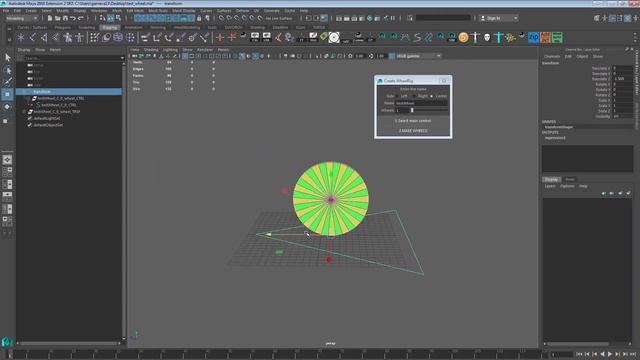Image resolution: width=640 pixels, height=360 pixels.
Task: Click the white skull shelf icon
Action: click(x=487, y=38)
